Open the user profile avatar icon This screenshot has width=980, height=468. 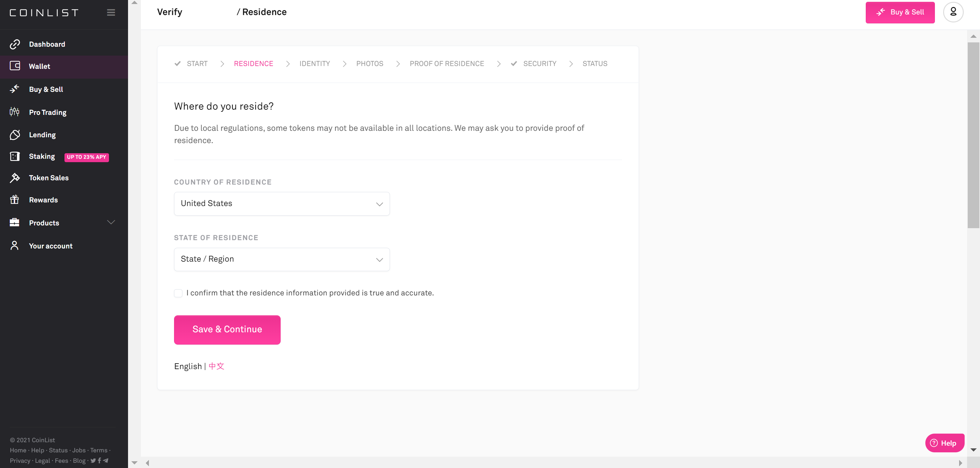click(953, 12)
